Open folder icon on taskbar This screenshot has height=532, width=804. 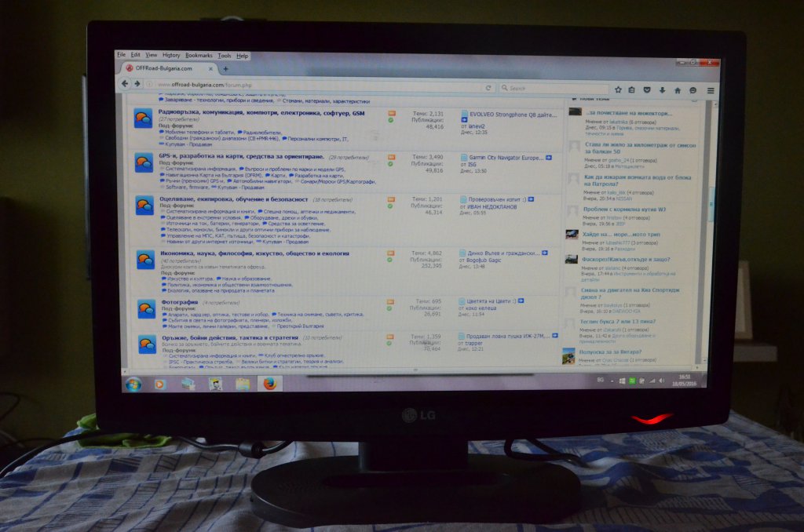click(243, 384)
